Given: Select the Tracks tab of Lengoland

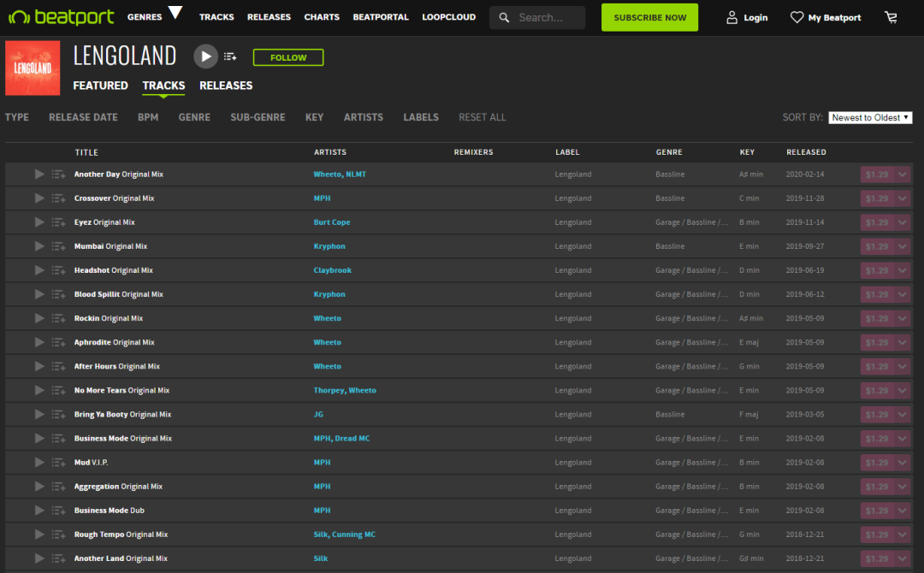Looking at the screenshot, I should pyautogui.click(x=163, y=86).
